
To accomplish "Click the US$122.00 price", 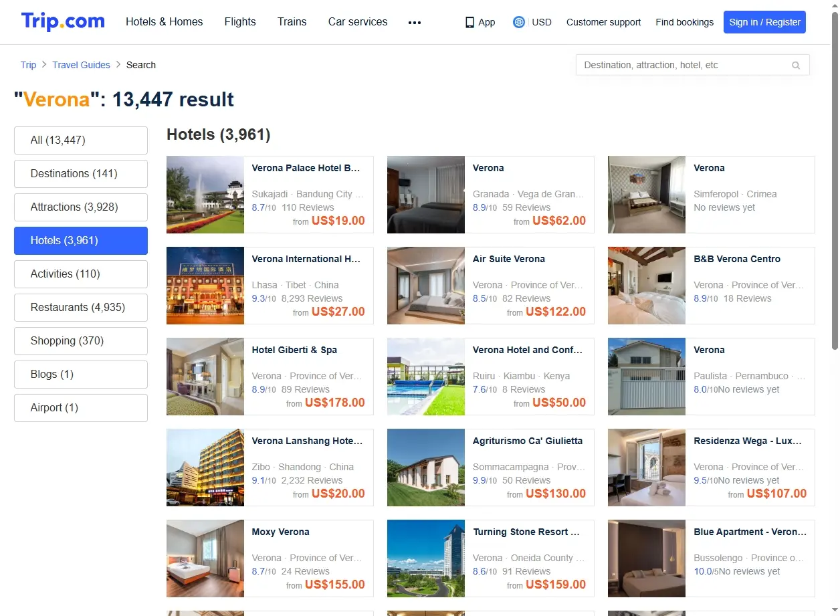I will point(556,312).
